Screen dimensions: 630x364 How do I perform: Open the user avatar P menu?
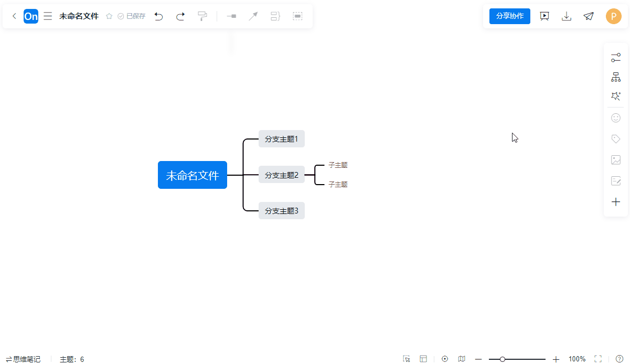(x=614, y=16)
